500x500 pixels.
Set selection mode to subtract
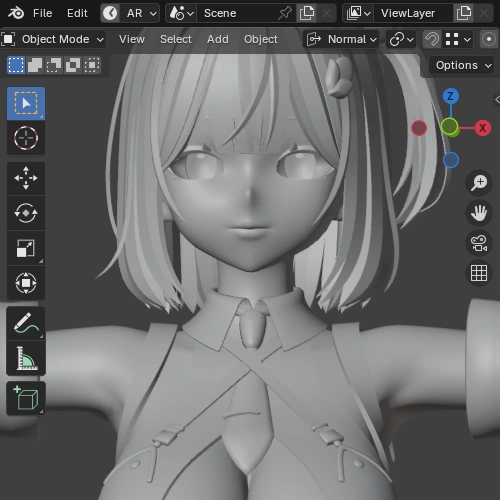click(54, 65)
